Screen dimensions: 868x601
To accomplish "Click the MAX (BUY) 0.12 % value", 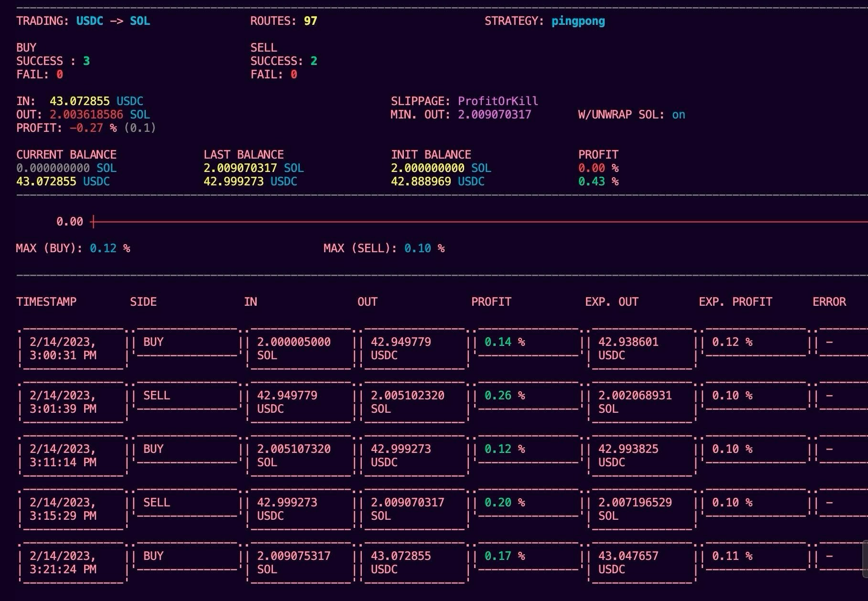I will [109, 248].
